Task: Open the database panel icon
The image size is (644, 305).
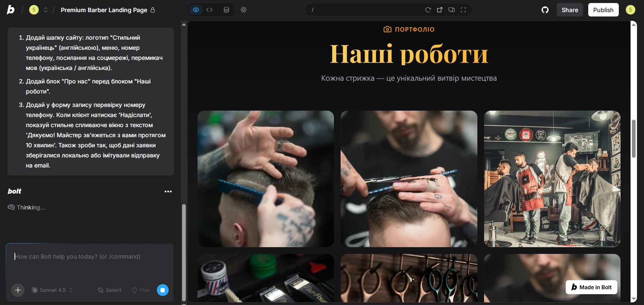Action: (x=226, y=10)
